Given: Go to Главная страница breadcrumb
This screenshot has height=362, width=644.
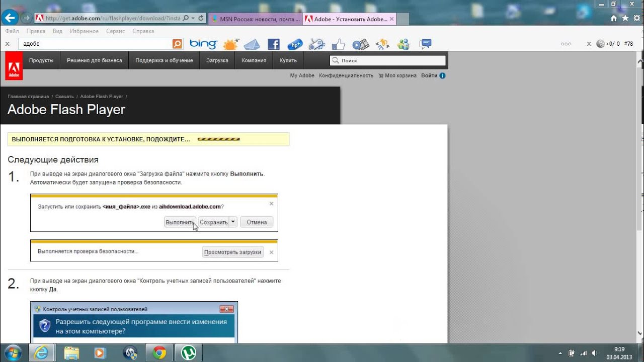Looking at the screenshot, I should (28, 97).
